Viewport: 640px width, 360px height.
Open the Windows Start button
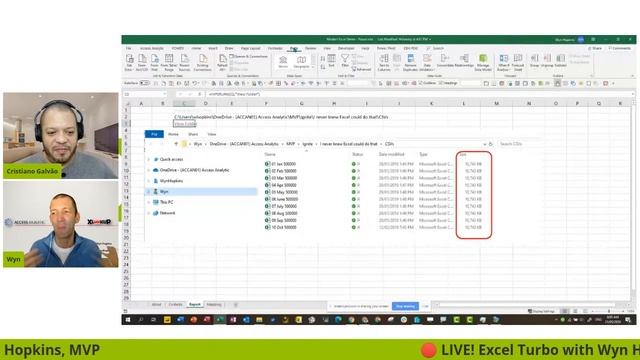[x=127, y=320]
